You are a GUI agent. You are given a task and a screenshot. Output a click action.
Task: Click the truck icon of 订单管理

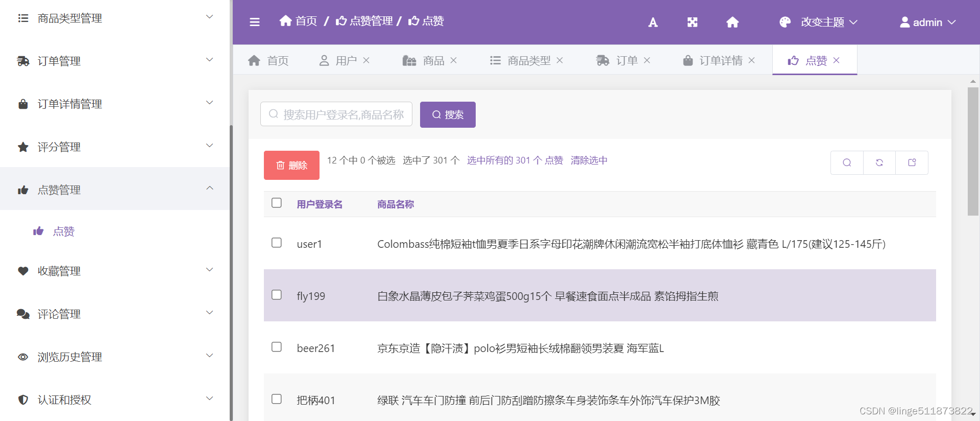click(23, 61)
